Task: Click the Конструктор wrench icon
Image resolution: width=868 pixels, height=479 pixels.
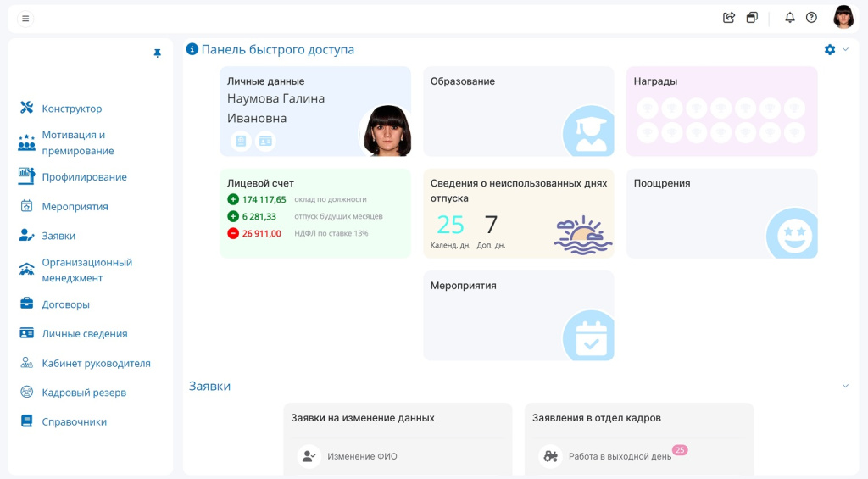Action: click(26, 108)
